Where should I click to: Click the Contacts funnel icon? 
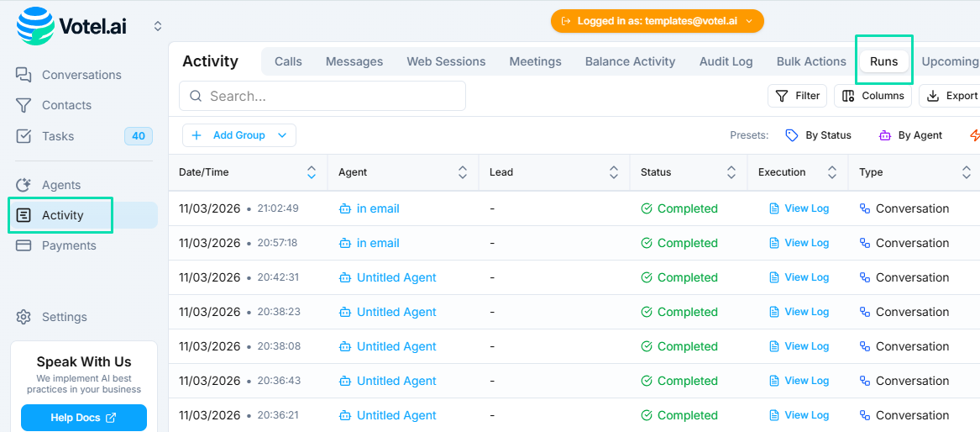(x=24, y=105)
